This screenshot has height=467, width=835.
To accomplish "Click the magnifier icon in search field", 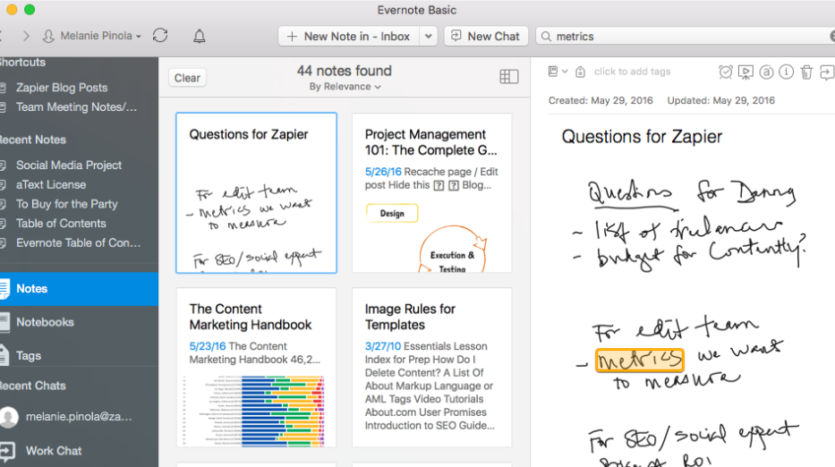I will (546, 36).
